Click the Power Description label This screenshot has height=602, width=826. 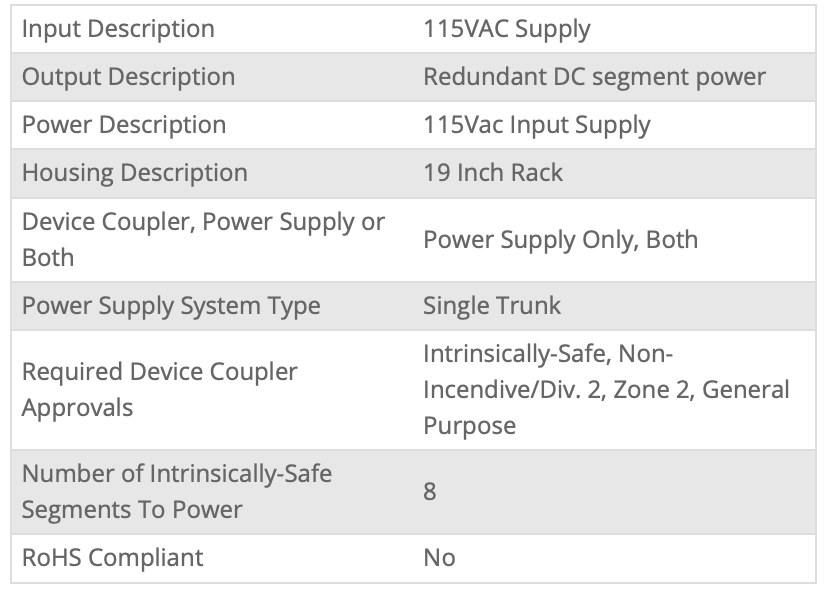point(124,125)
